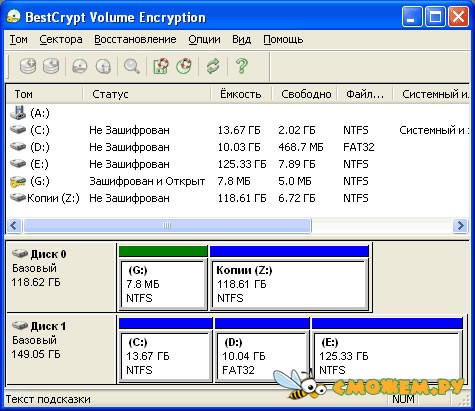Click the Диск 1 disk icon
Image resolution: width=475 pixels, height=411 pixels.
pos(20,325)
